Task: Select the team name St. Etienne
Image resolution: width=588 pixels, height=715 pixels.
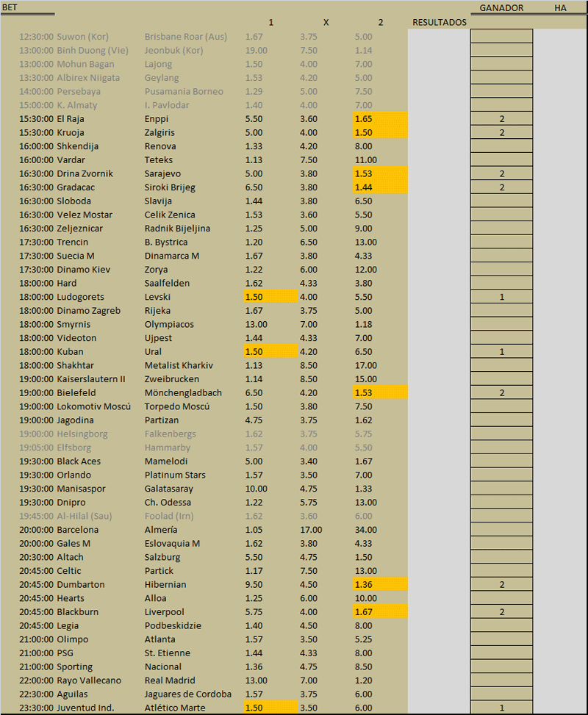Action: point(168,653)
